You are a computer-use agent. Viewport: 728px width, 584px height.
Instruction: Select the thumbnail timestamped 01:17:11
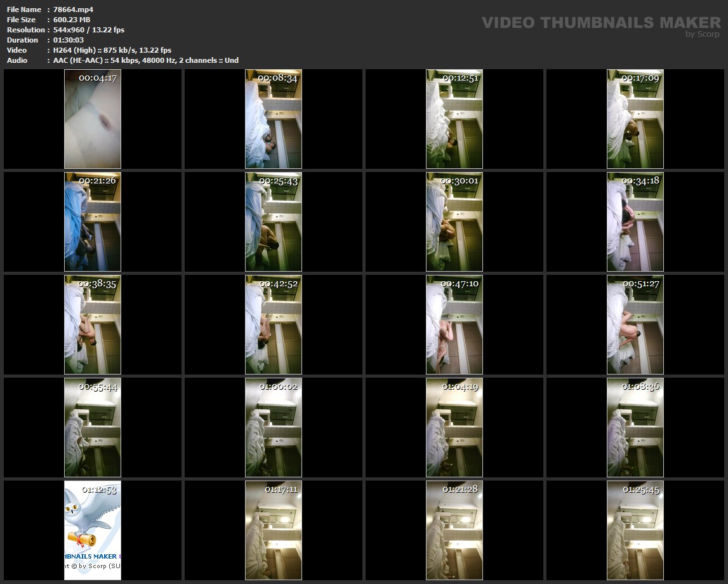[274, 530]
